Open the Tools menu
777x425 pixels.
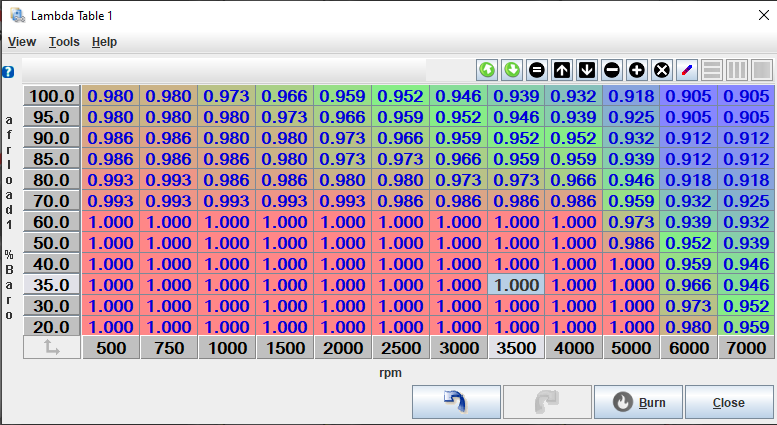[x=64, y=42]
